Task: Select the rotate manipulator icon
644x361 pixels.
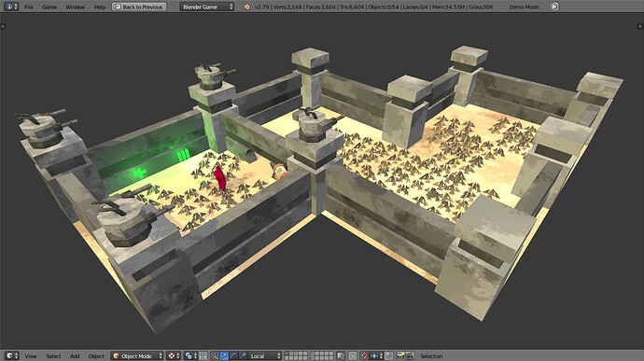Action: click(233, 356)
